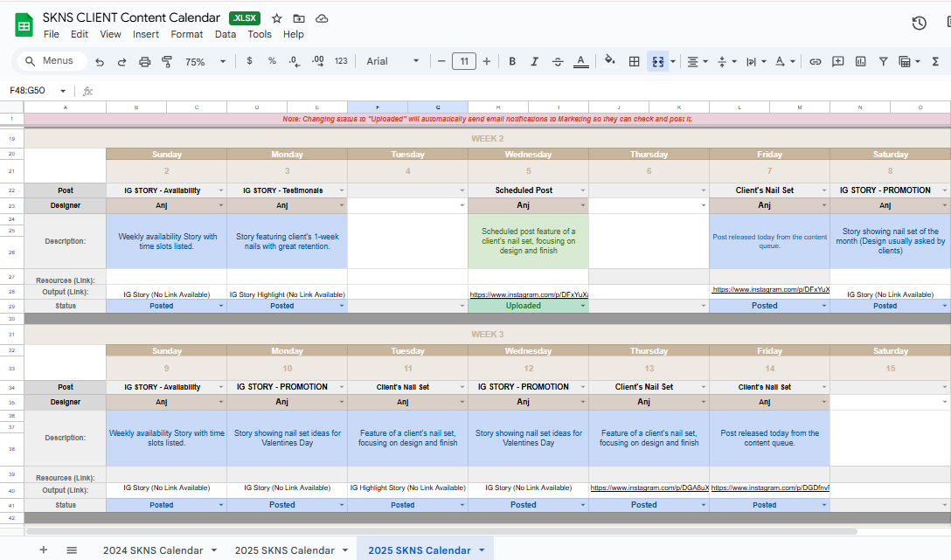Open the Borders tool
951x560 pixels.
point(635,62)
